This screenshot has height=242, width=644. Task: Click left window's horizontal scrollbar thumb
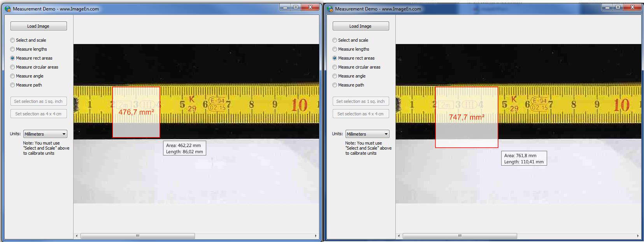pos(137,236)
